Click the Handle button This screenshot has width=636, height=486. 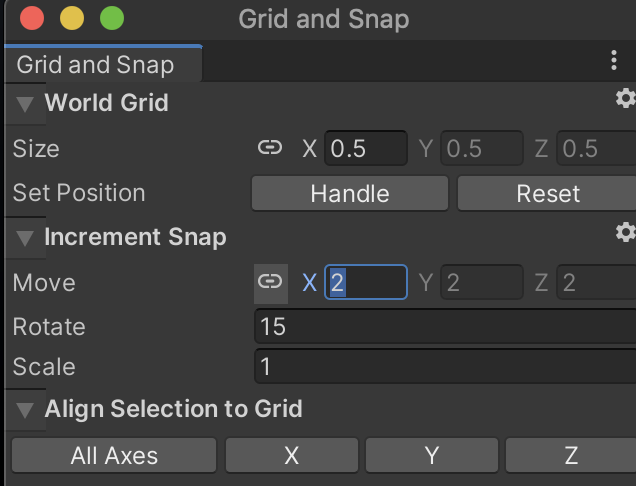350,193
